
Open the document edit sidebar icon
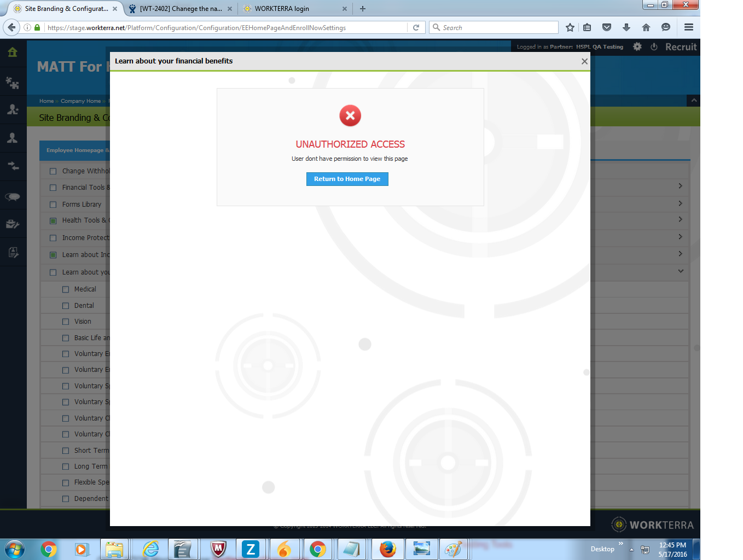(x=13, y=252)
